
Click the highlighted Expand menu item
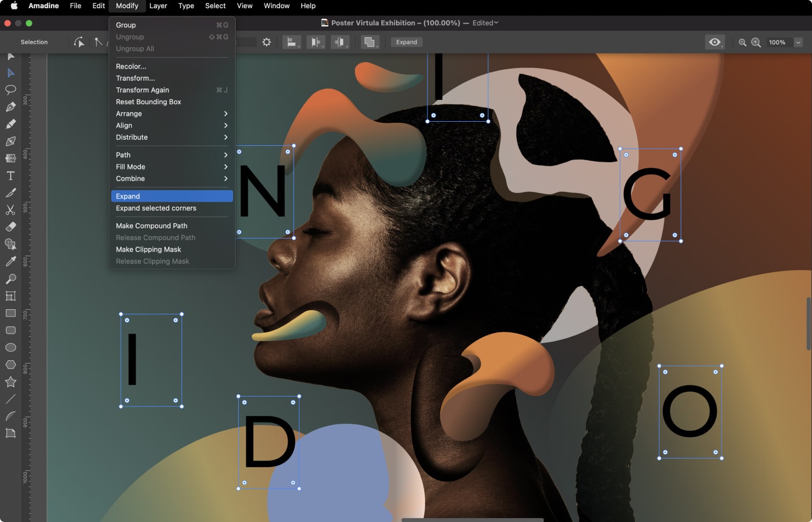click(172, 196)
